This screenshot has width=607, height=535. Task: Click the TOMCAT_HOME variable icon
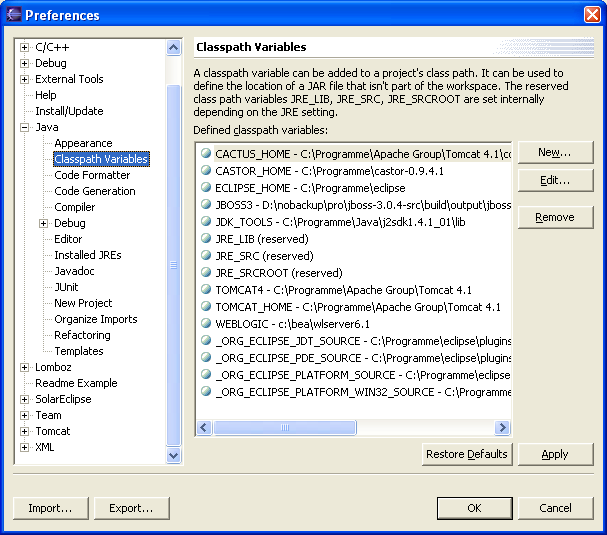(x=206, y=307)
